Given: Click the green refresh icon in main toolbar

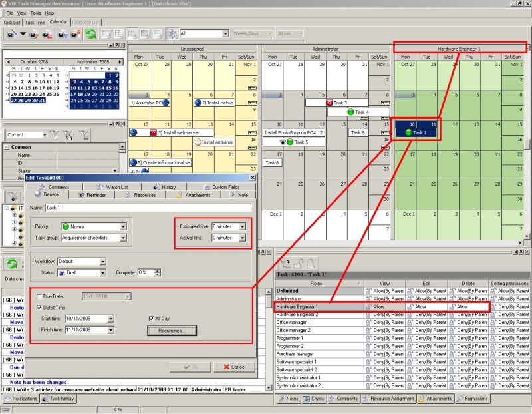Looking at the screenshot, I should coord(90,33).
